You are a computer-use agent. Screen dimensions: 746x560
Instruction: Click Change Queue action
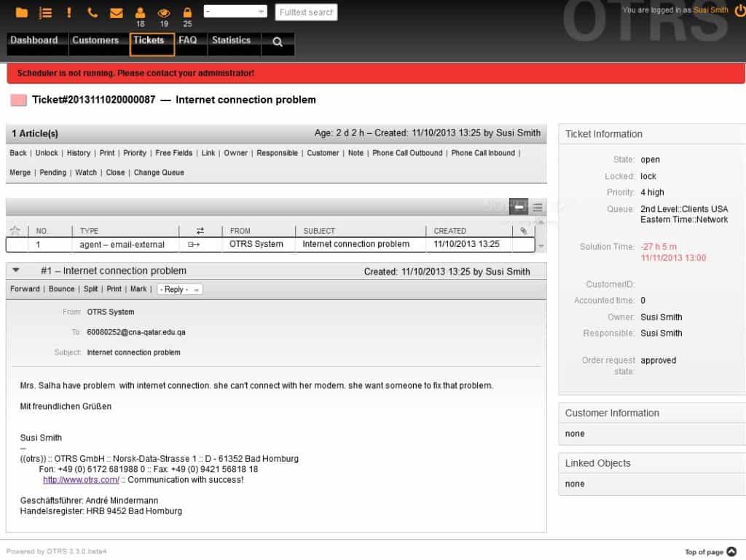[x=159, y=172]
